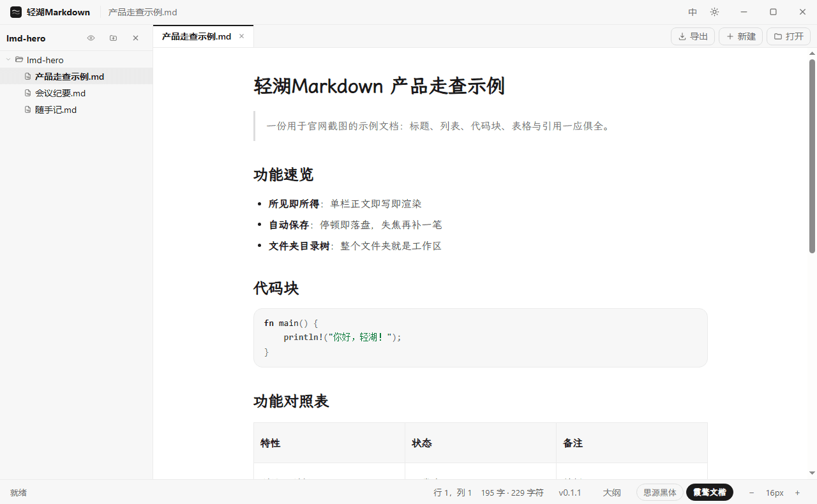817x504 pixels.
Task: Decrease font size with the minus button
Action: pyautogui.click(x=751, y=493)
